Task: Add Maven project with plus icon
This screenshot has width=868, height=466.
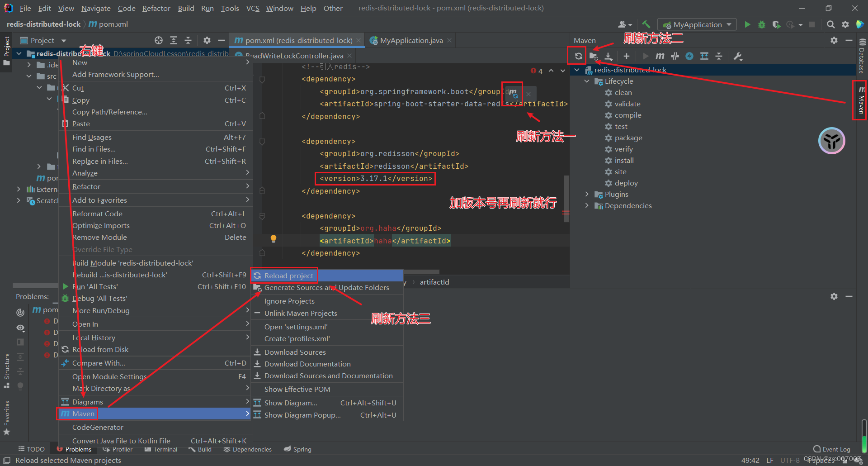Action: [626, 56]
